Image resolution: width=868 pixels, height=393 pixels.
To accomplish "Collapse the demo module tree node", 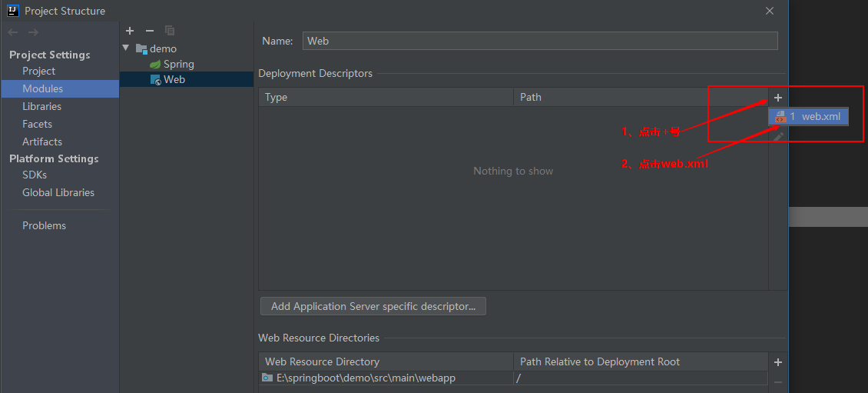I will tap(126, 48).
